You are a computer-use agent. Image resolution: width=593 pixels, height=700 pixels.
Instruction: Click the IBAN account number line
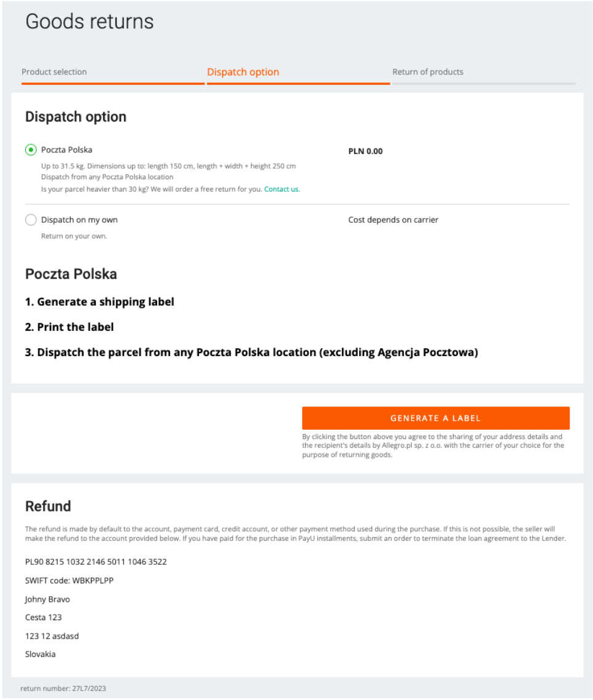[96, 562]
